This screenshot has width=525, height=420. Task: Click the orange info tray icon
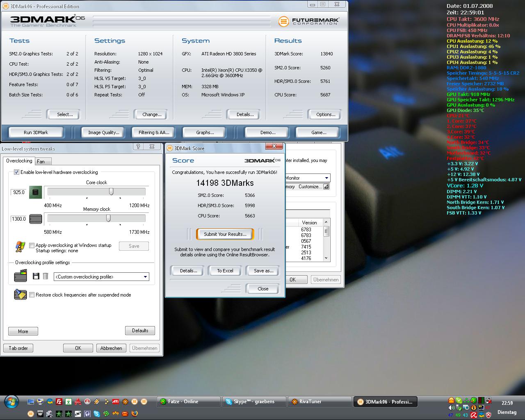click(474, 408)
